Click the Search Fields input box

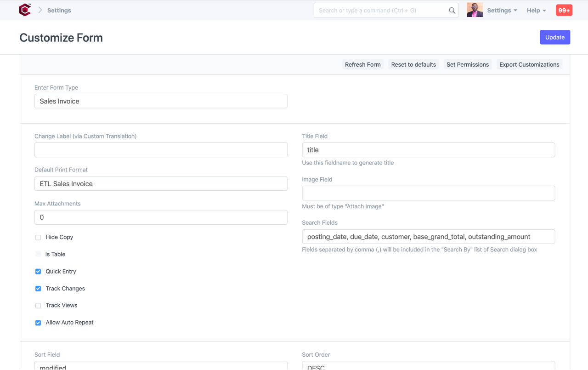tap(428, 236)
